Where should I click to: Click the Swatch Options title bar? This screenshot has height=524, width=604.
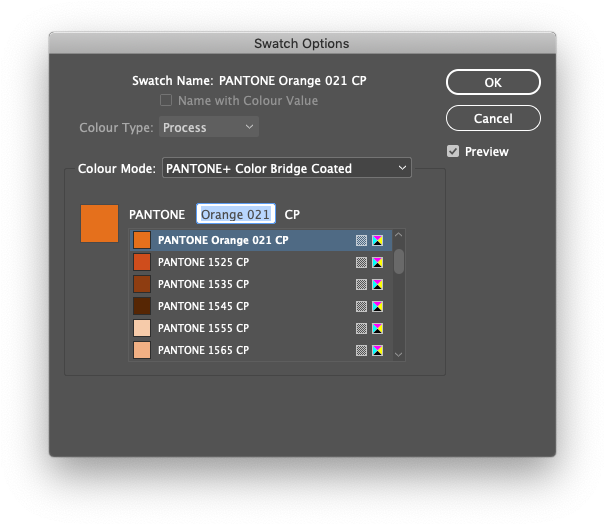click(x=302, y=43)
